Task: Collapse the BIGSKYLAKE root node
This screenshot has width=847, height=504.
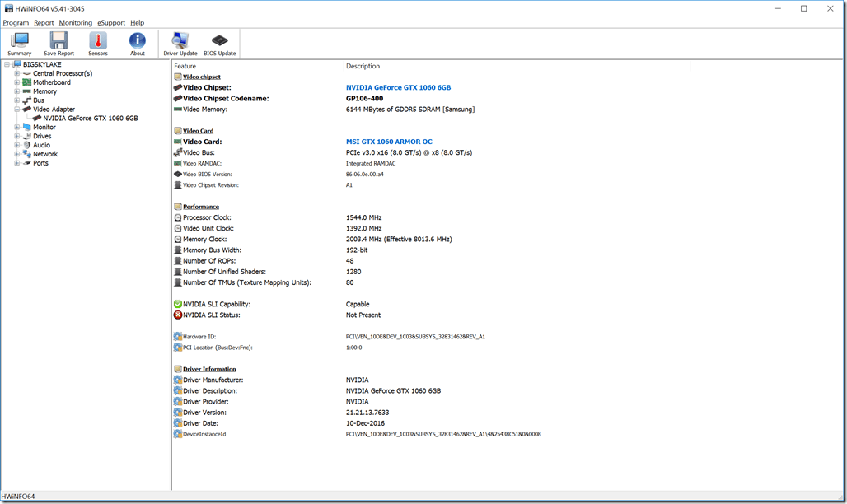Action: point(7,64)
